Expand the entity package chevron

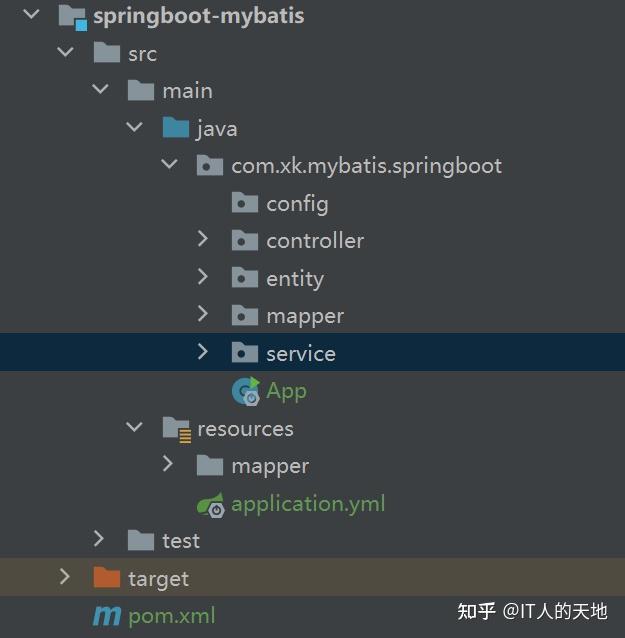click(x=202, y=277)
